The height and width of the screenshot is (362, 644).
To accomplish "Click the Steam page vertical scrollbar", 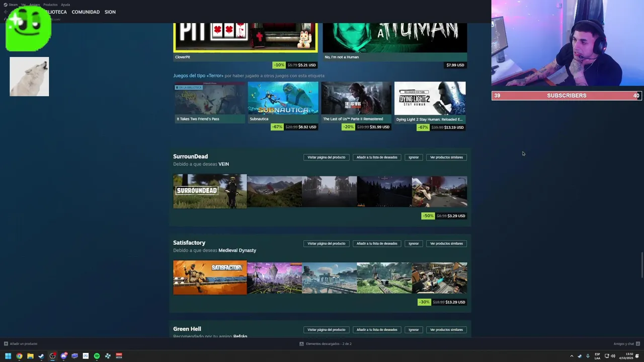I will (x=641, y=264).
